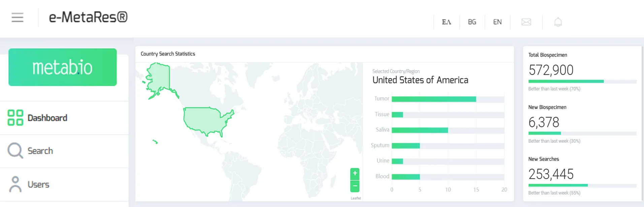Zoom in on the map
Viewport: 644px width, 207px height.
[355, 174]
